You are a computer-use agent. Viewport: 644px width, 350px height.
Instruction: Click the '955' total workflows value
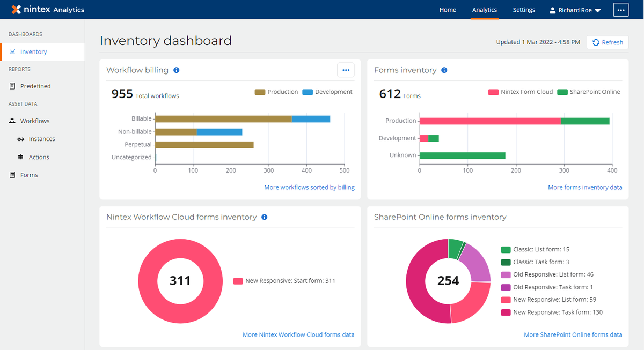[x=122, y=94]
